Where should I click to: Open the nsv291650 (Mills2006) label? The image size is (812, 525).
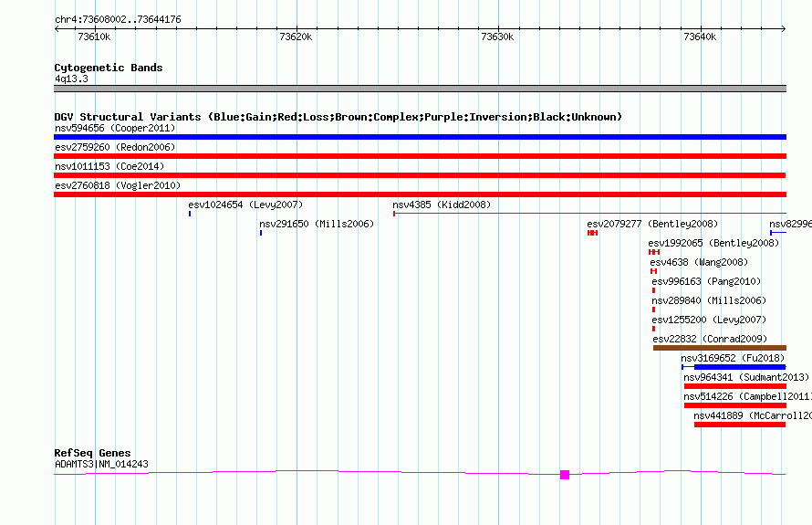(x=317, y=224)
